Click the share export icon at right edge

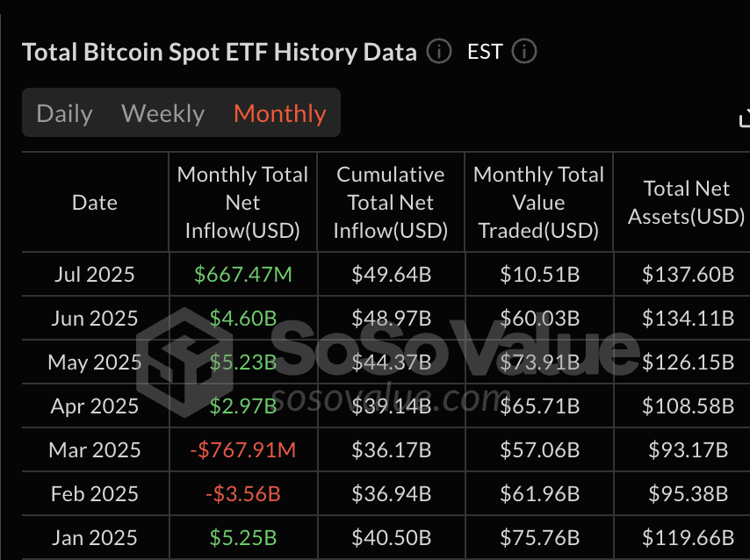[x=744, y=118]
